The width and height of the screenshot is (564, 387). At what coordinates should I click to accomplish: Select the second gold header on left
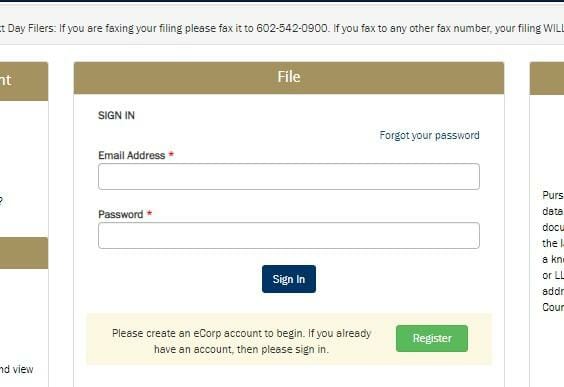tap(24, 253)
